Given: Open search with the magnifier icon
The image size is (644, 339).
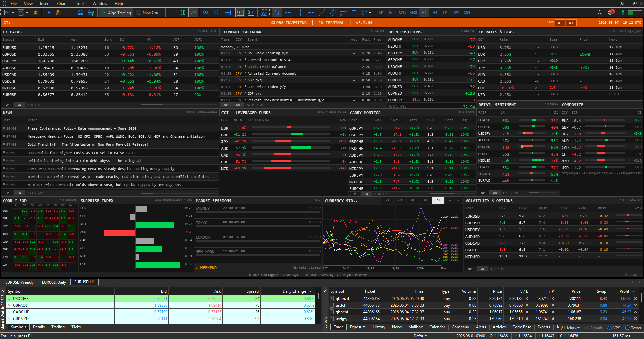Looking at the screenshot, I should [600, 13].
